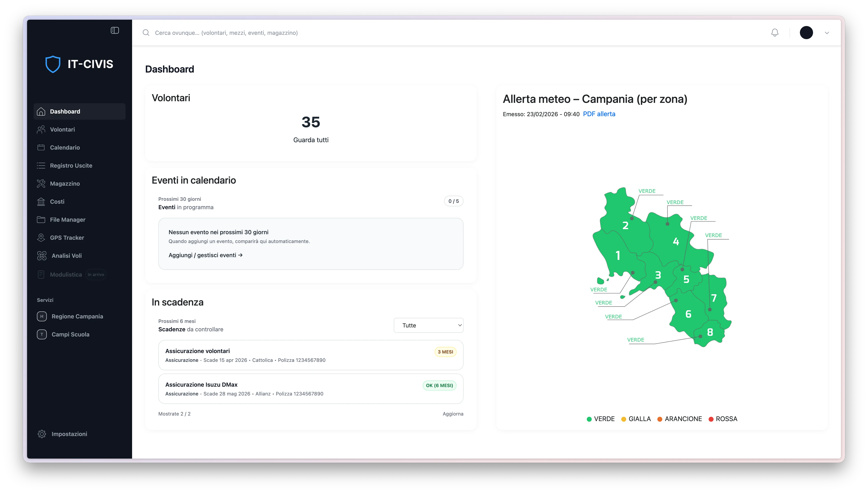The height and width of the screenshot is (493, 868).
Task: Click the In arrivo badge next to Modulistica
Action: point(96,275)
